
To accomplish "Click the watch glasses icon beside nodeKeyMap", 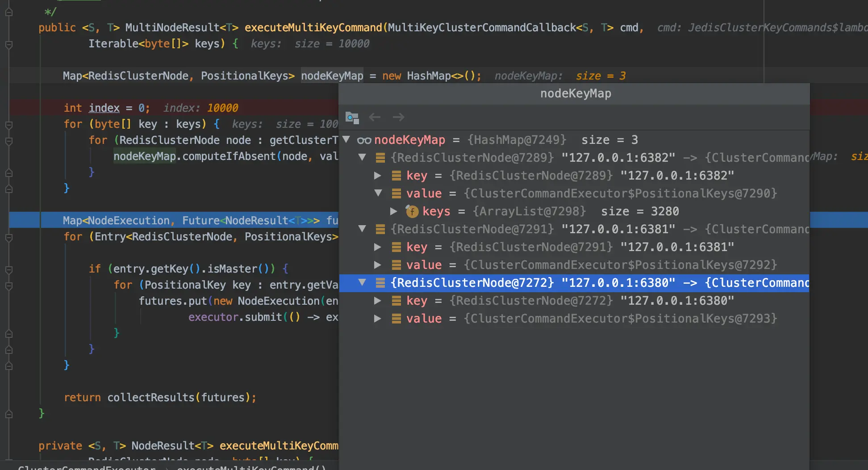I will tap(364, 141).
